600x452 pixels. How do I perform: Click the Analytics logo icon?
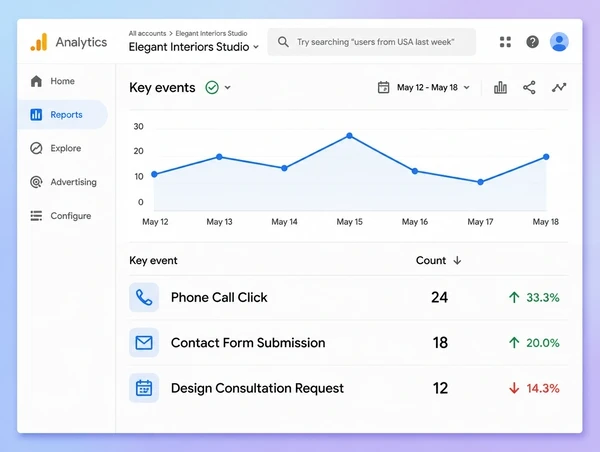point(39,42)
